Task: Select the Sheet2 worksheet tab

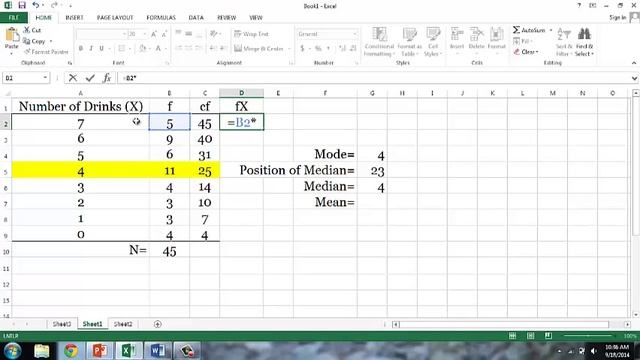Action: 123,324
